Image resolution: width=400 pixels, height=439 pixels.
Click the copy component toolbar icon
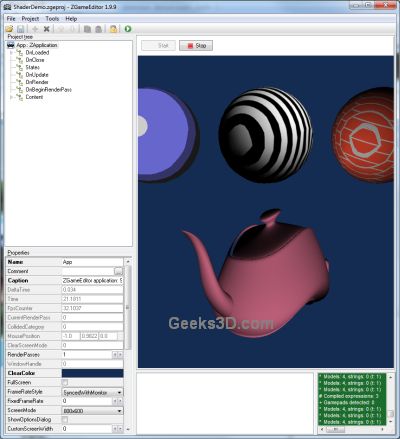pos(87,29)
